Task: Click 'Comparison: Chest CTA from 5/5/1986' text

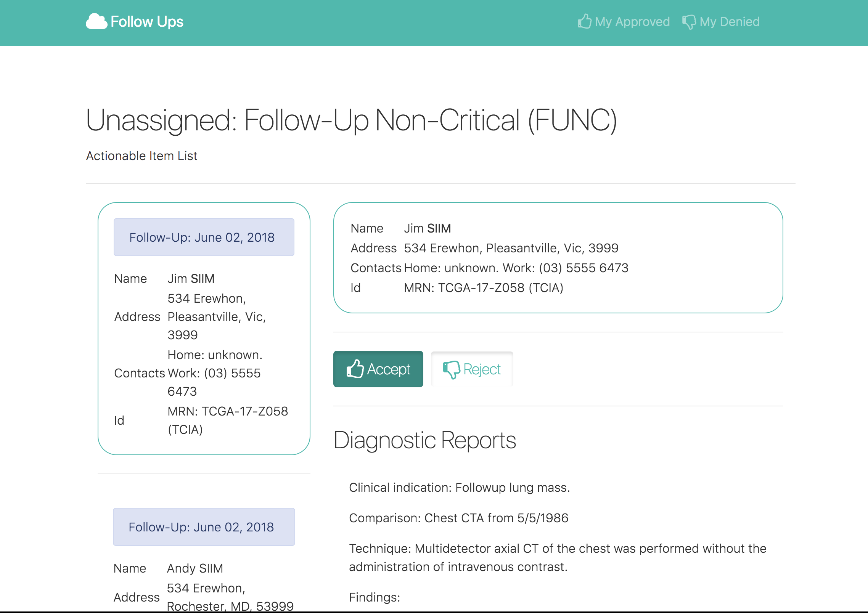Action: tap(458, 518)
